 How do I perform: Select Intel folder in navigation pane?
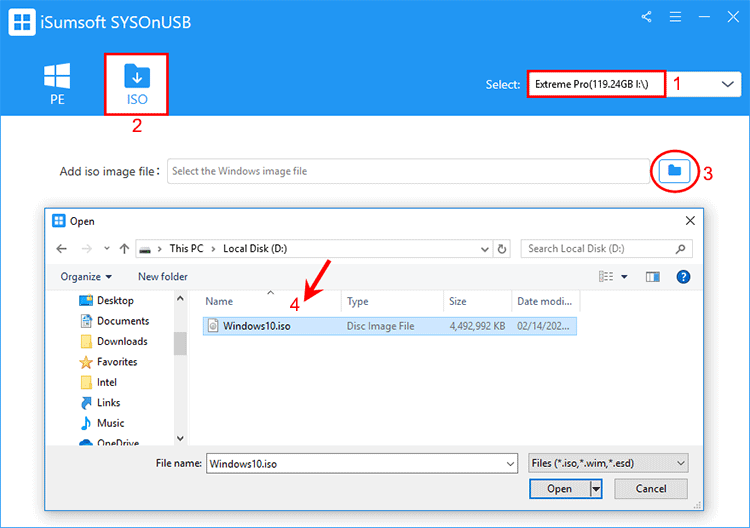(x=99, y=382)
